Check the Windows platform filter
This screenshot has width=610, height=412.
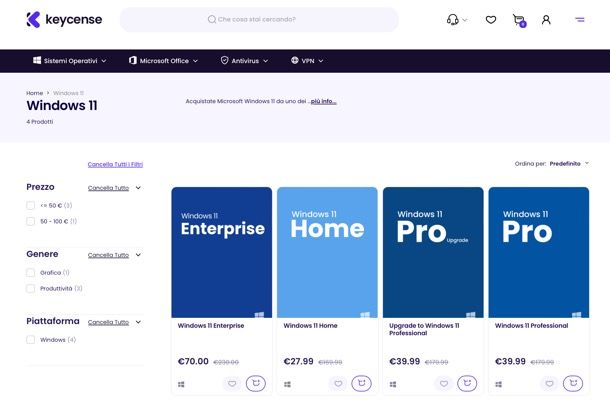coord(30,340)
